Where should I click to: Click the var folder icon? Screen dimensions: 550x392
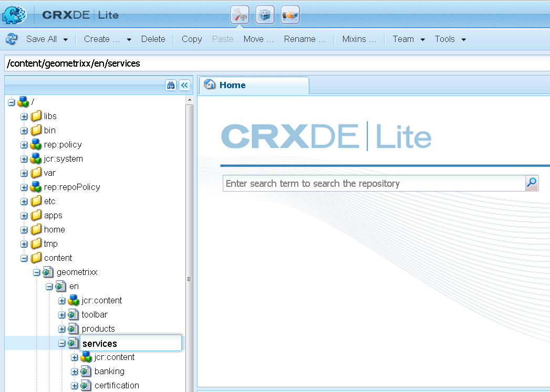click(36, 173)
